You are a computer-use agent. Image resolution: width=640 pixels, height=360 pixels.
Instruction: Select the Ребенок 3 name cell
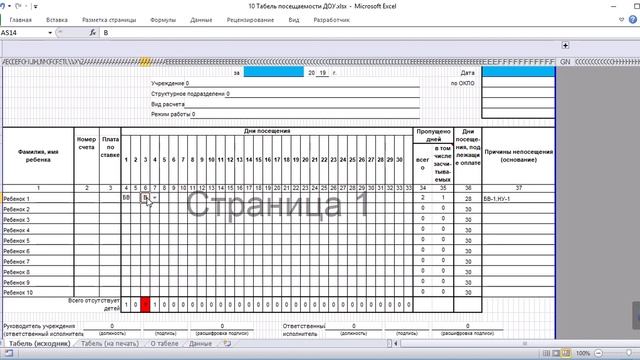pyautogui.click(x=38, y=220)
